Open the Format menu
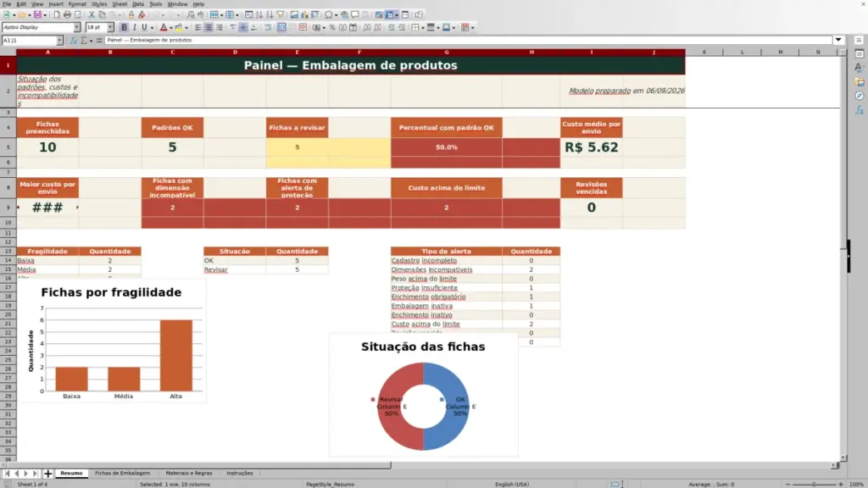The width and height of the screenshot is (868, 488). [x=77, y=4]
